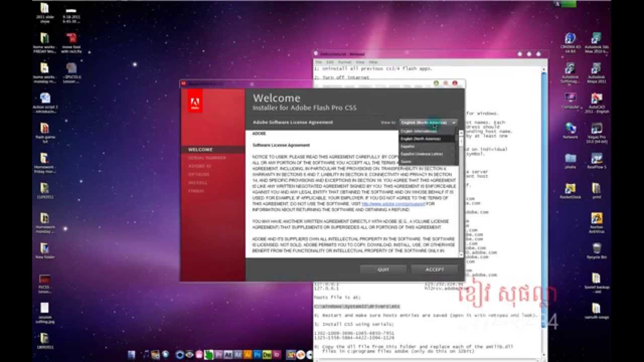Open AutoCAD 2011 English desktop icon
The image size is (644, 362).
596,103
